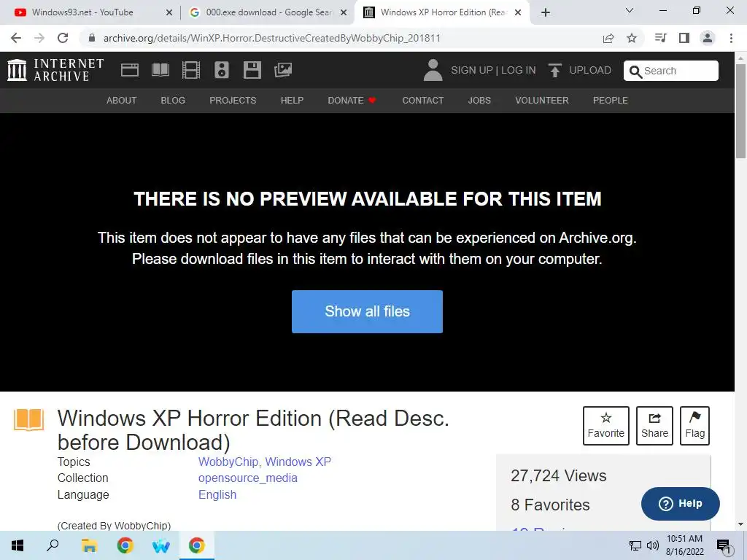Open the JOBS menu item
The height and width of the screenshot is (560, 747).
point(479,101)
